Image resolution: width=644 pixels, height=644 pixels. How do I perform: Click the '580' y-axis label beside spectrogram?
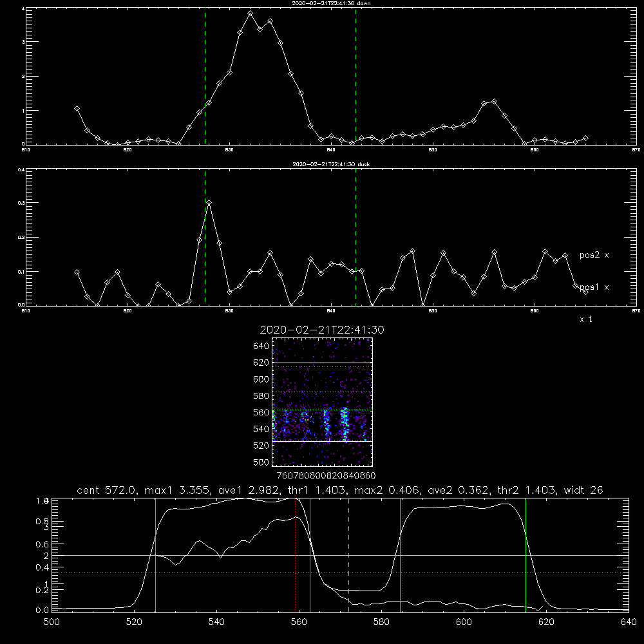261,396
